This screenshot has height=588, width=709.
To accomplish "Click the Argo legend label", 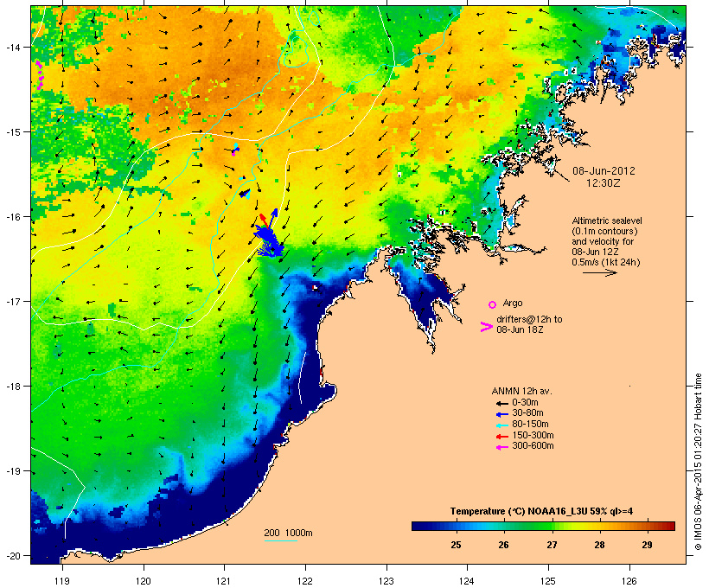I will (513, 303).
